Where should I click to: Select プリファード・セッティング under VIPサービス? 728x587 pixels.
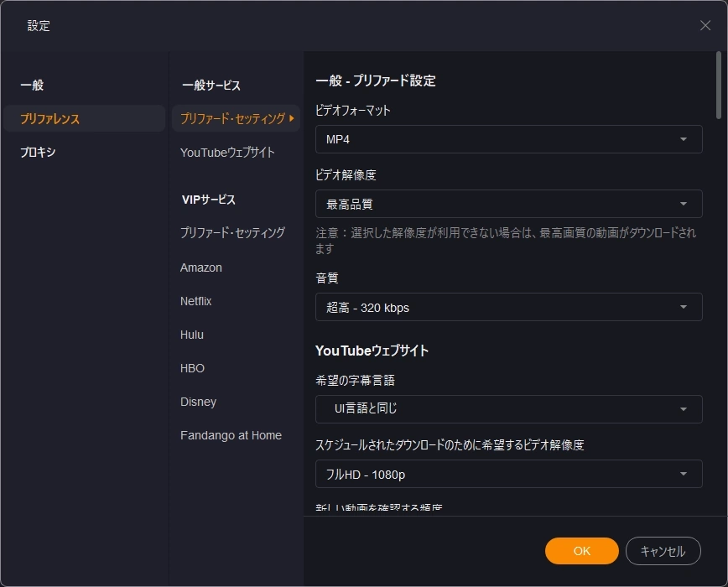pos(232,233)
